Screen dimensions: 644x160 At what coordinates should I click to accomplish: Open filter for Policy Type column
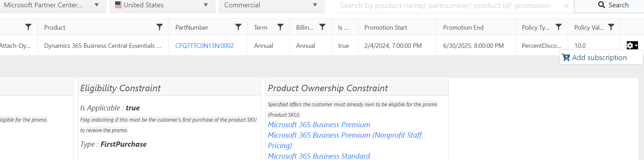(x=559, y=27)
